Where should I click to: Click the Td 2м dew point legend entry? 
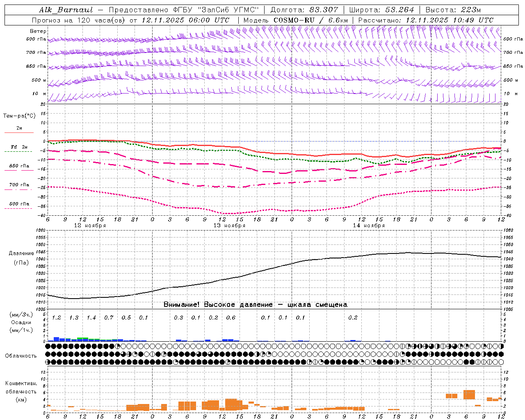19,147
